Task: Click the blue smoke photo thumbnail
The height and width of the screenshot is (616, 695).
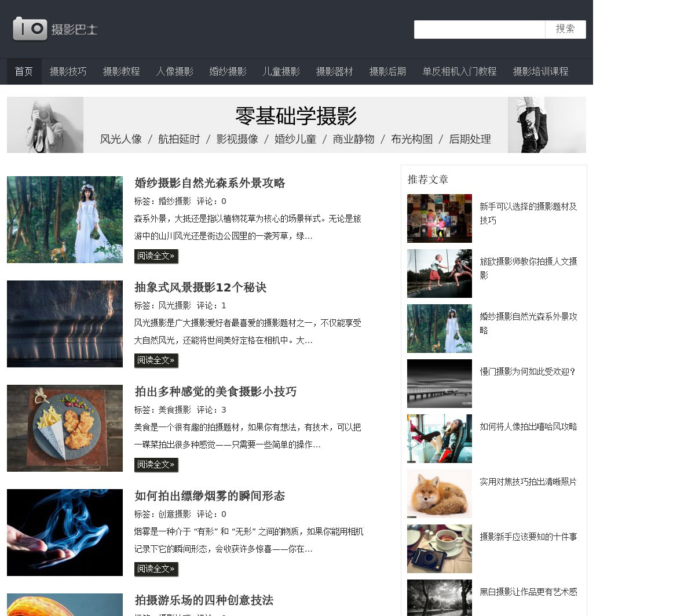Action: tap(65, 533)
